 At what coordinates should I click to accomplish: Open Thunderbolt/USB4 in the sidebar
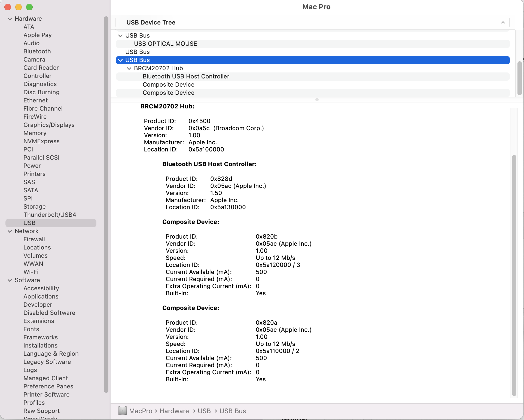pos(50,215)
